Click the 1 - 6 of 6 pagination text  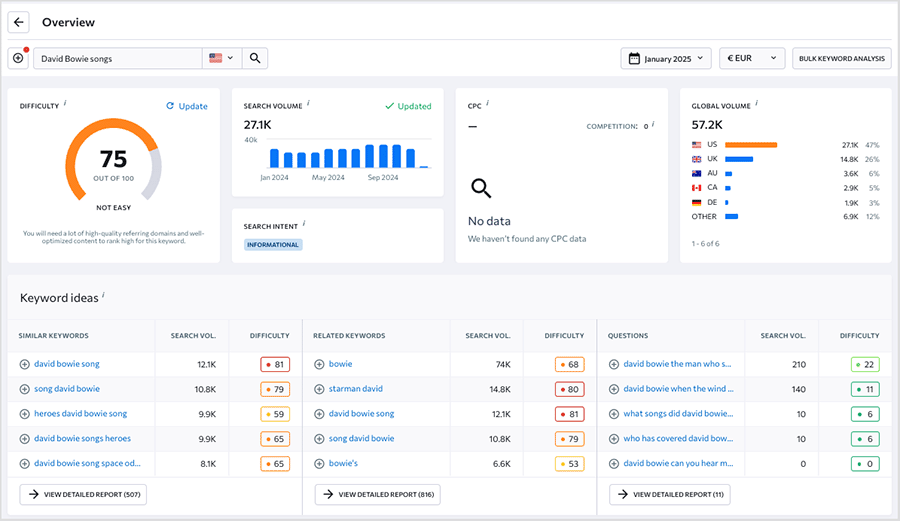click(705, 244)
